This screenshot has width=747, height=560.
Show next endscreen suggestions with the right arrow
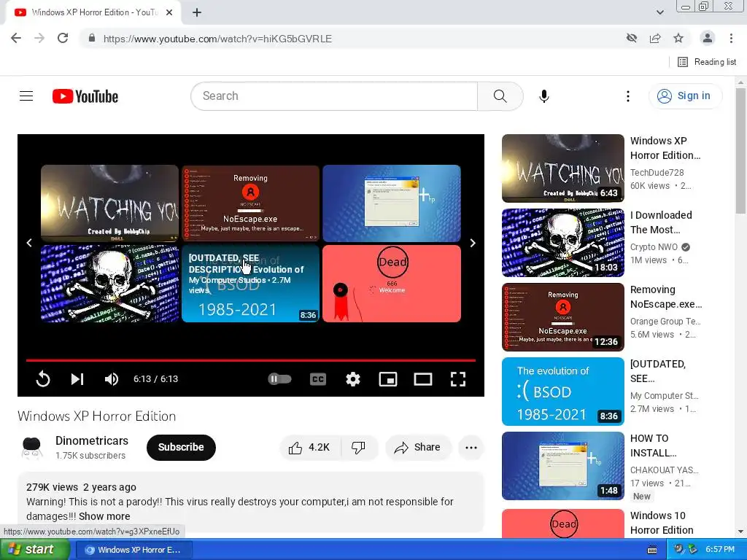pos(473,243)
